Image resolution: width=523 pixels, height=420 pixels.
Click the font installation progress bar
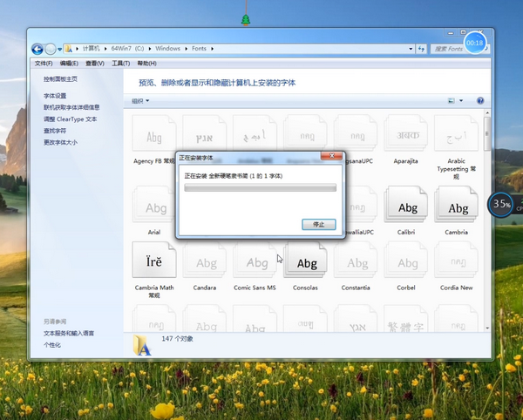click(260, 187)
